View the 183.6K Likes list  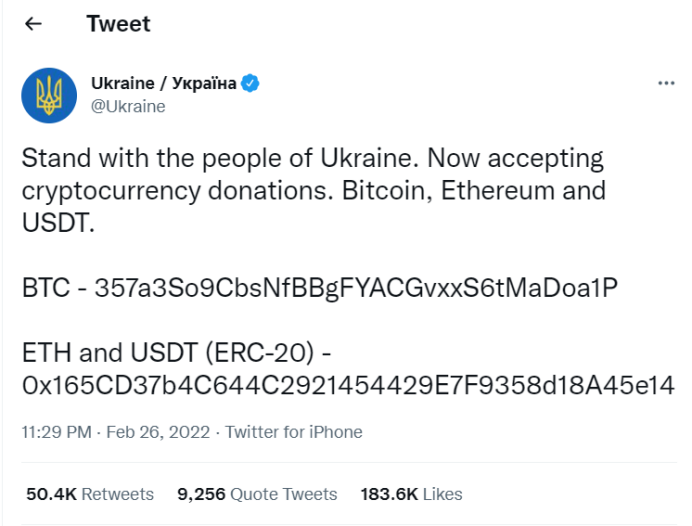411,494
